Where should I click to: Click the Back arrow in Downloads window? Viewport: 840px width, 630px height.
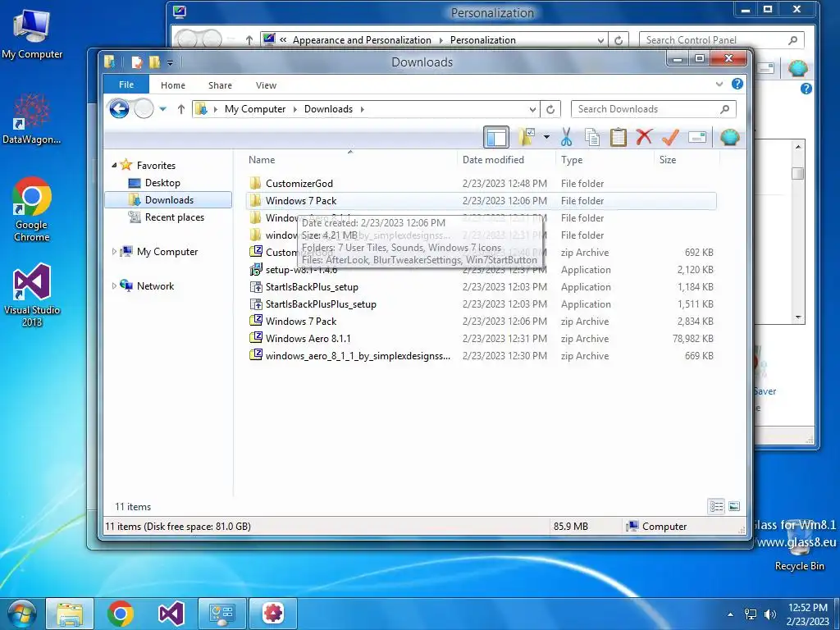119,109
